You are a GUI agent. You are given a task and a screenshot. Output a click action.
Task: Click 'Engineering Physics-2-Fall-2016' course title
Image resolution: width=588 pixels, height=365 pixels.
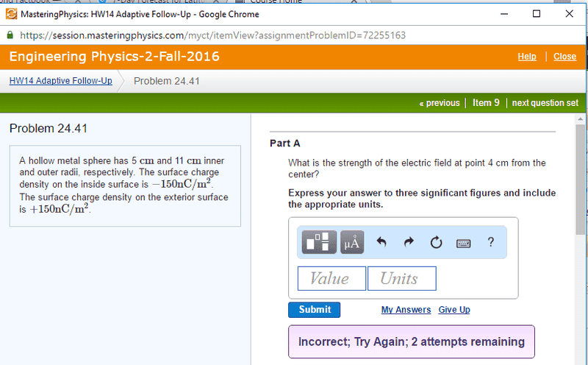(115, 57)
